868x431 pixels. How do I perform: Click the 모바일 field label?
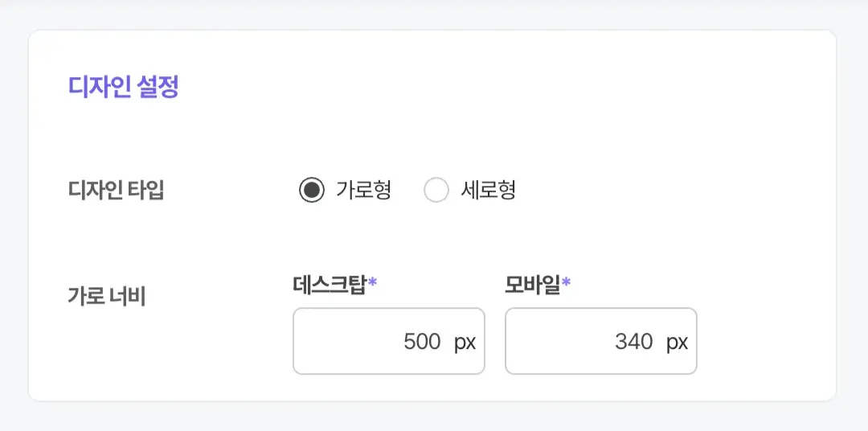coord(532,284)
